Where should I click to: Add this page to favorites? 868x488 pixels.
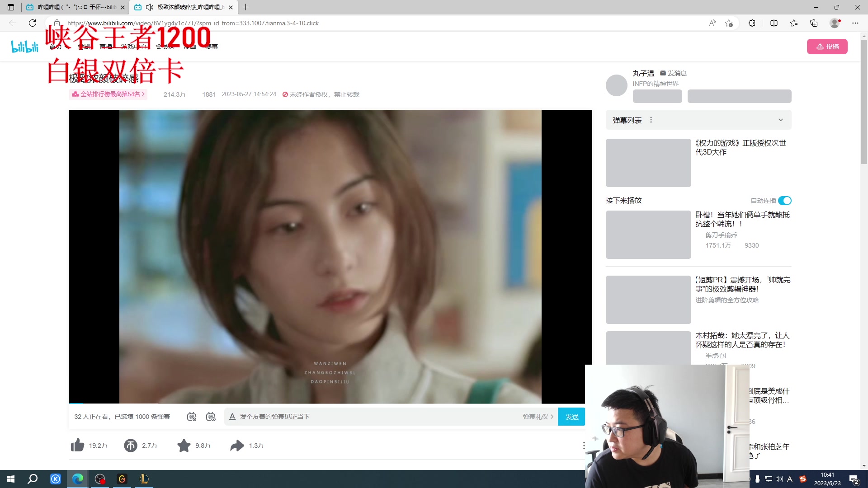point(729,23)
